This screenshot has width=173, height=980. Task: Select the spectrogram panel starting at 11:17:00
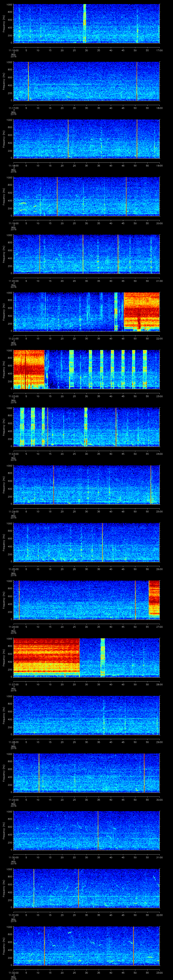[87, 81]
